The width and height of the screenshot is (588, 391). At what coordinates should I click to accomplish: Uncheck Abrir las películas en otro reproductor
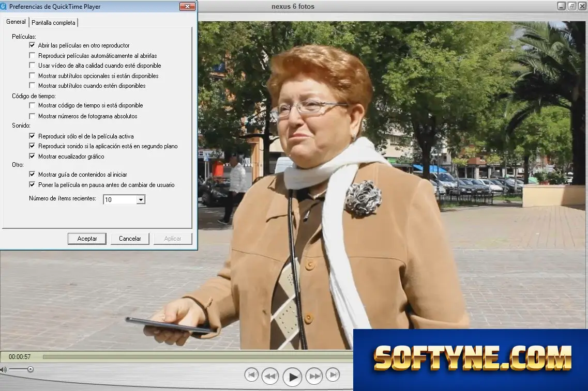tap(32, 45)
